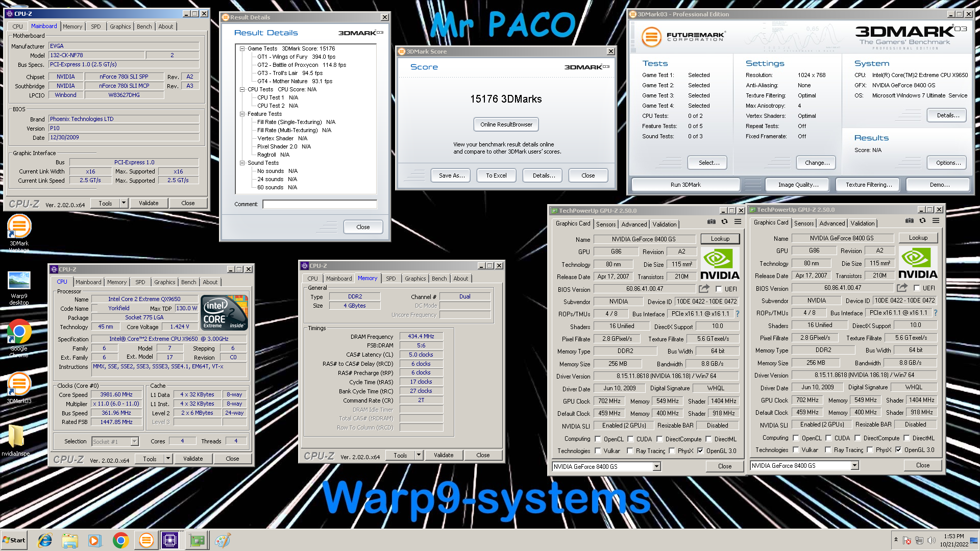The height and width of the screenshot is (551, 980).
Task: Click Validate in CPU-Z Memory window
Action: [x=443, y=455]
